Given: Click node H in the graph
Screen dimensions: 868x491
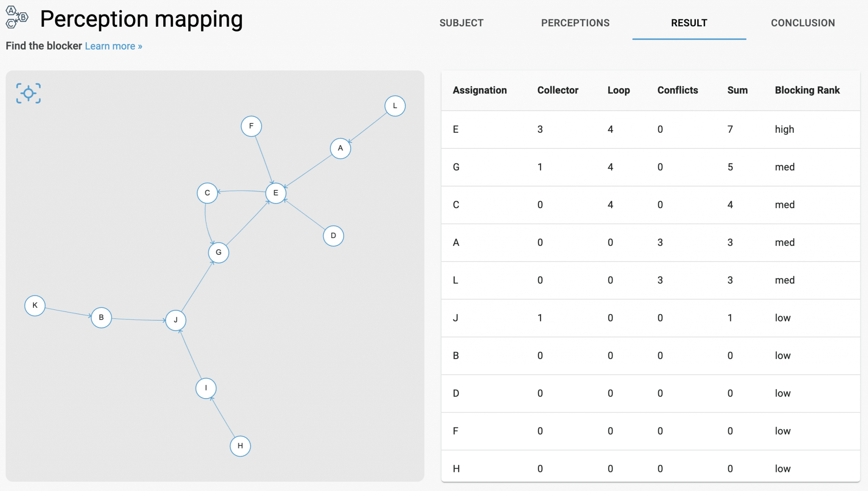Looking at the screenshot, I should (240, 446).
